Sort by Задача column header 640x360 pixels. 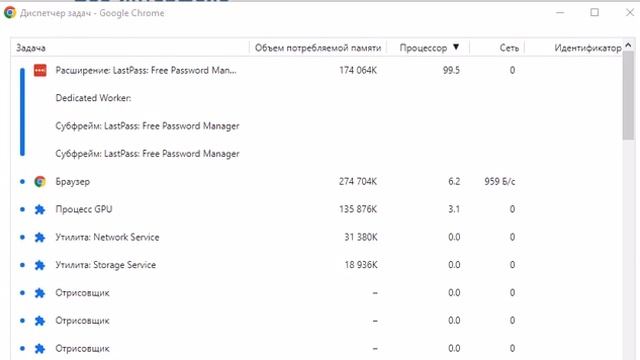click(x=130, y=48)
